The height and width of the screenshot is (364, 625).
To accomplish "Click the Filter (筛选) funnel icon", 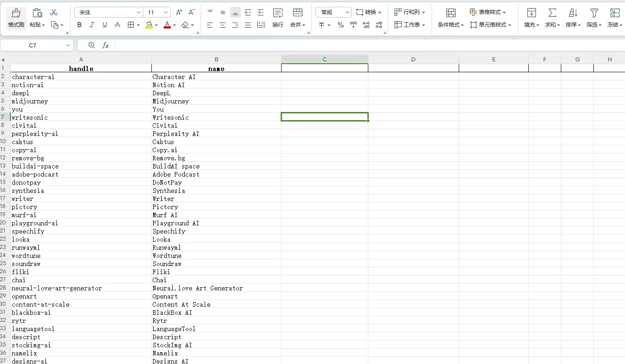I will tap(594, 13).
